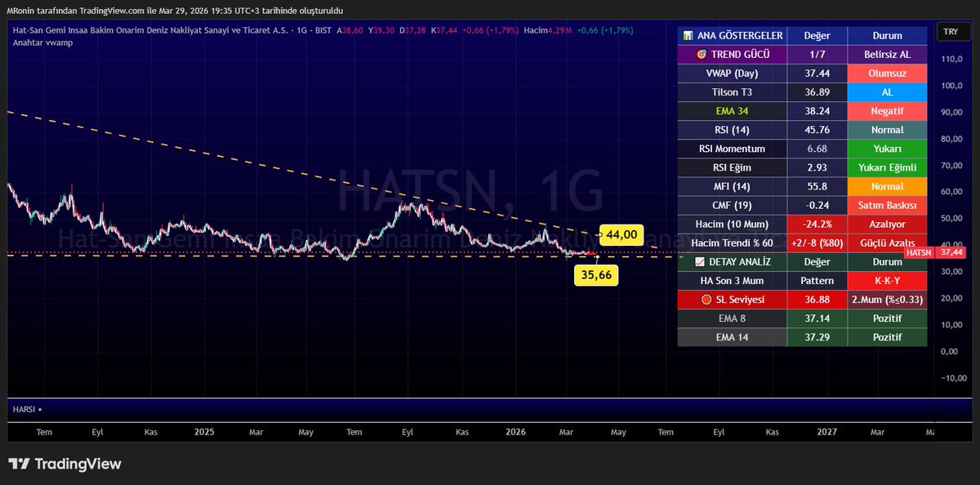This screenshot has height=485, width=980.
Task: Click the HATSN 37,44 price tag
Action: pos(934,253)
